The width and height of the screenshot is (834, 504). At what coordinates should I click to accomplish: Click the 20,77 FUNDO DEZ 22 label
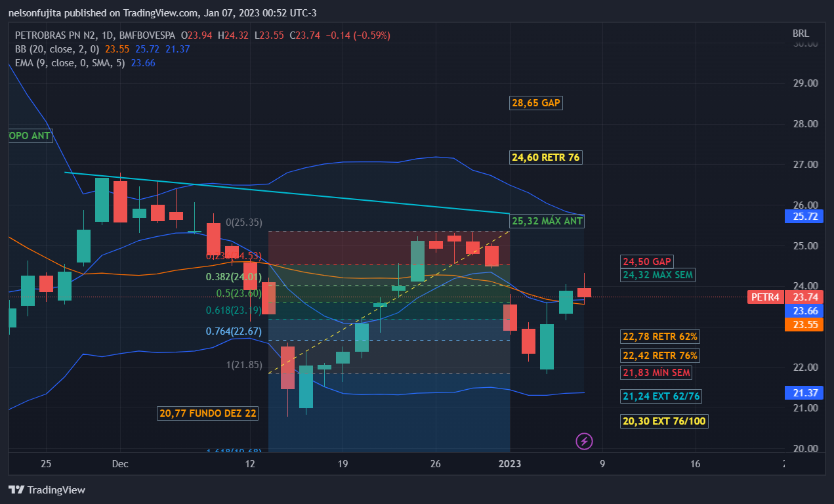click(x=208, y=413)
